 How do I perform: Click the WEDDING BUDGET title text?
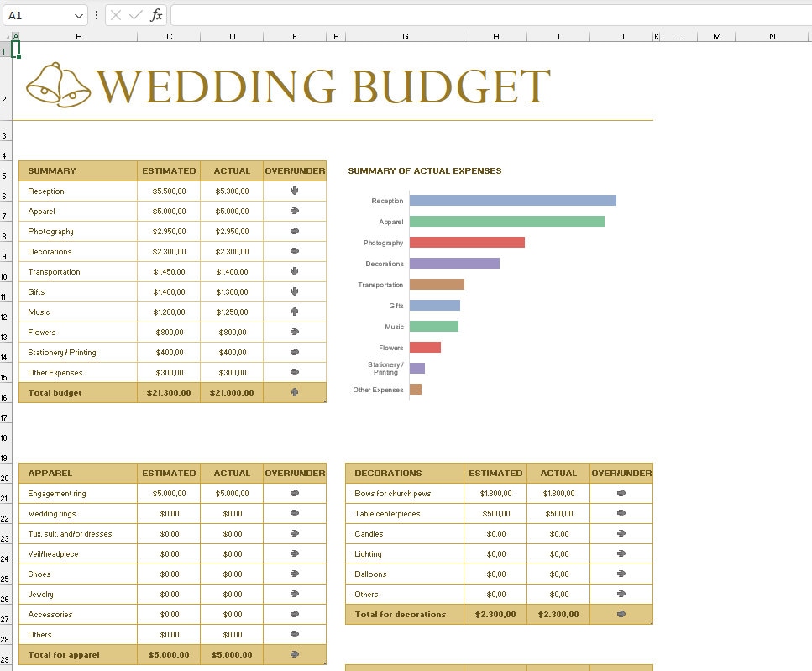(x=323, y=87)
